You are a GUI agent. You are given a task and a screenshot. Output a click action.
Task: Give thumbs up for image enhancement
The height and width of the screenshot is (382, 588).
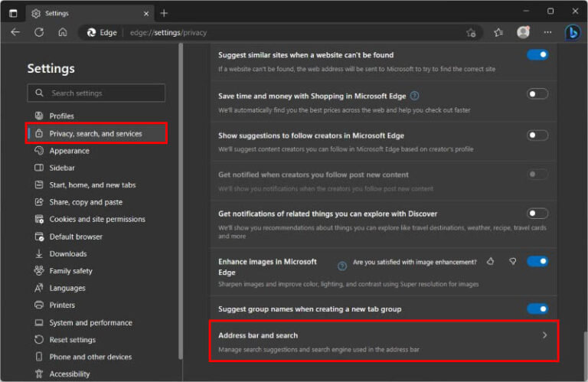[491, 261]
